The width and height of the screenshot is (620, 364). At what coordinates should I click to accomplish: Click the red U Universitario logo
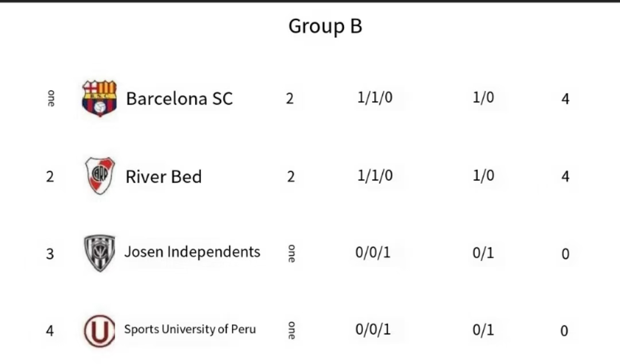click(99, 331)
